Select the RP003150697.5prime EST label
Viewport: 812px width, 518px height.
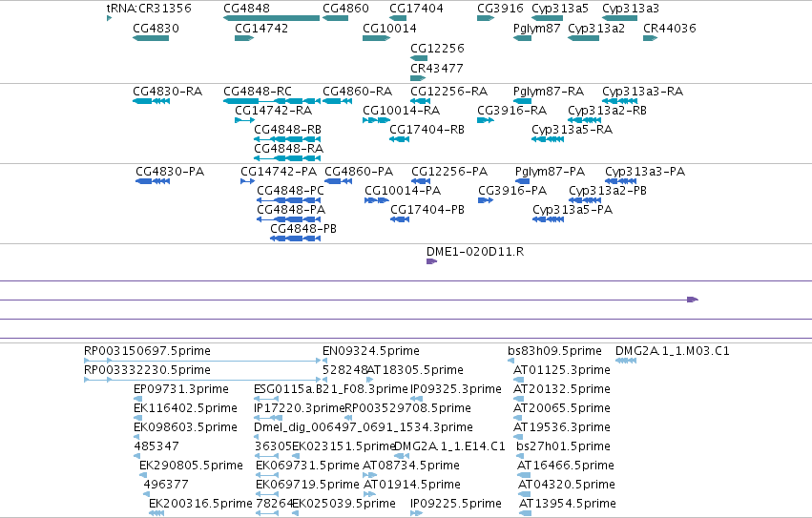(147, 351)
